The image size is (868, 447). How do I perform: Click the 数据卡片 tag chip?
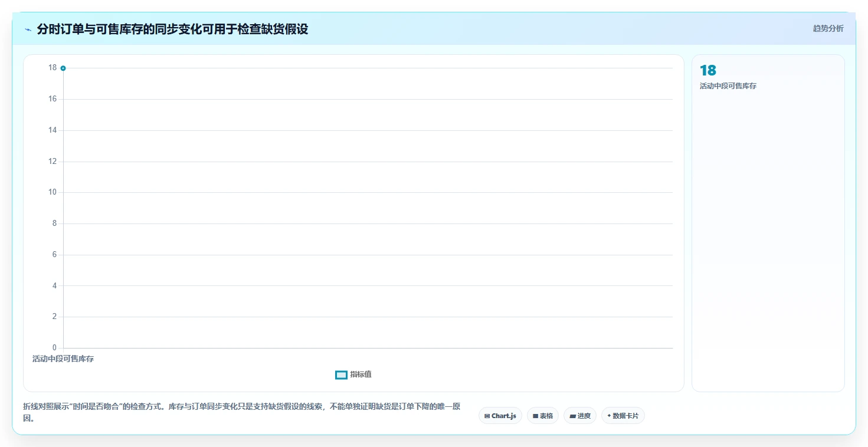pyautogui.click(x=623, y=416)
